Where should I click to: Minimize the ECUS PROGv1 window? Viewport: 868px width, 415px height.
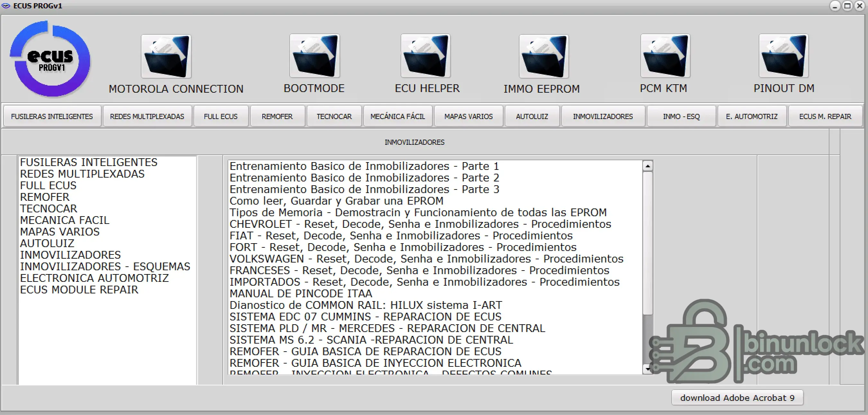835,6
